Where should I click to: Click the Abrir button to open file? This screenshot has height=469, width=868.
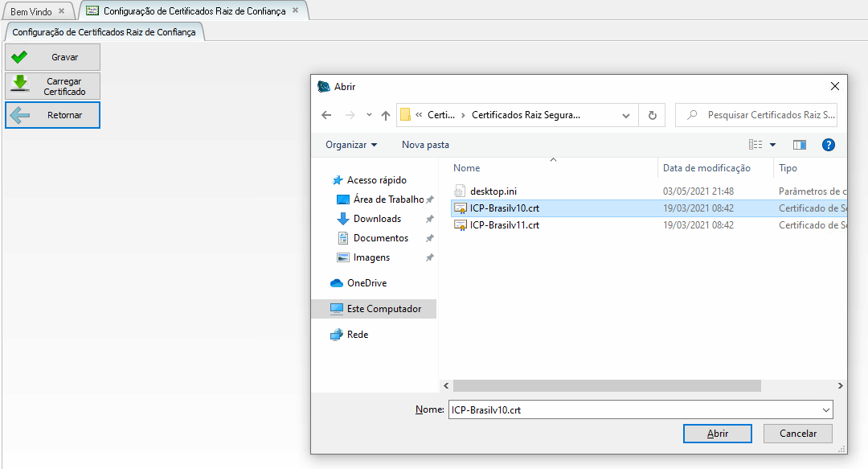(717, 434)
